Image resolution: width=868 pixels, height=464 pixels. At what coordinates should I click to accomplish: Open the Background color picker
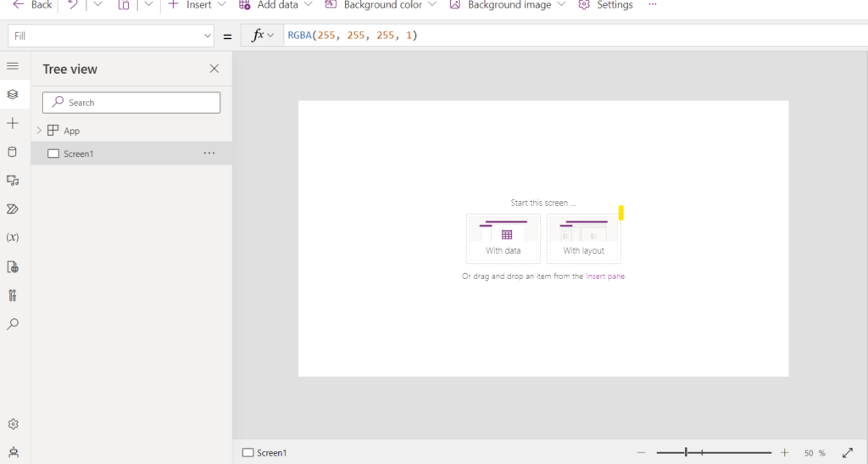click(x=381, y=5)
